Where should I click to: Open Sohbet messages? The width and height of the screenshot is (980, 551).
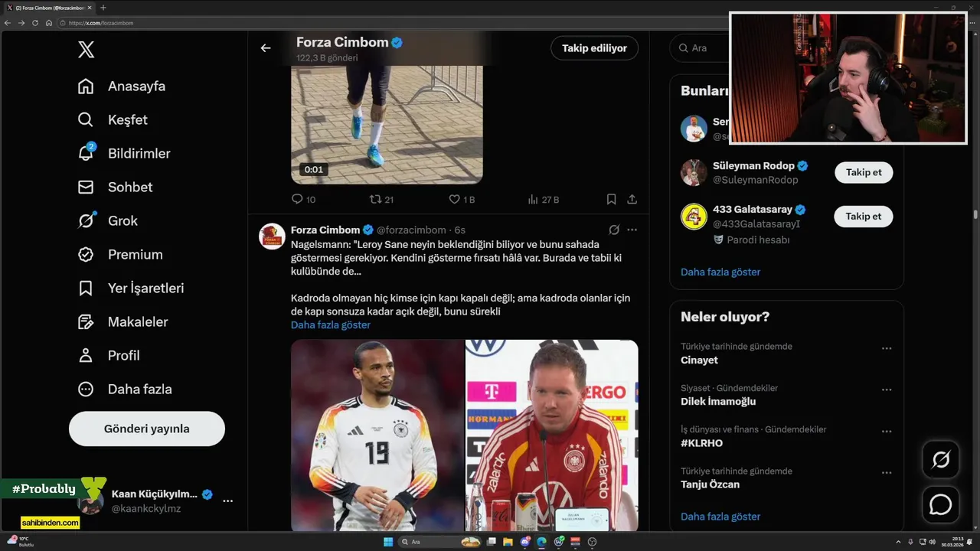tap(115, 187)
